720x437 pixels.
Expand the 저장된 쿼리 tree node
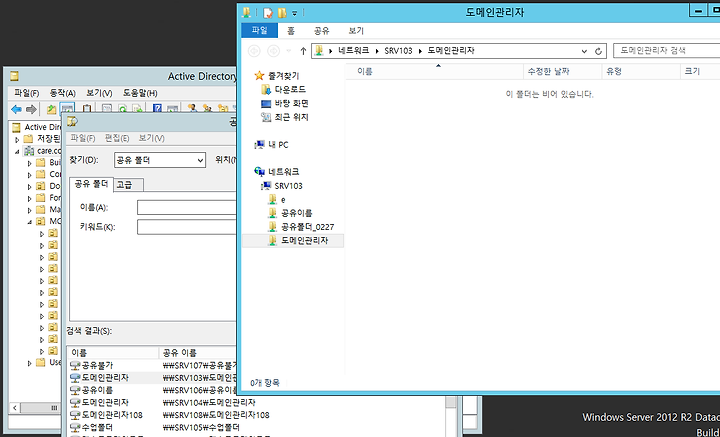(17, 139)
